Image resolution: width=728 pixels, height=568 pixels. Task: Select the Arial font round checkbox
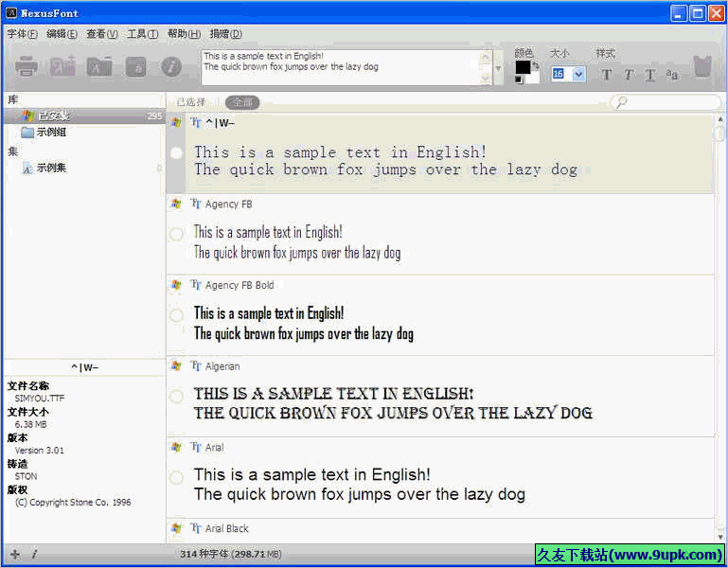[x=176, y=477]
